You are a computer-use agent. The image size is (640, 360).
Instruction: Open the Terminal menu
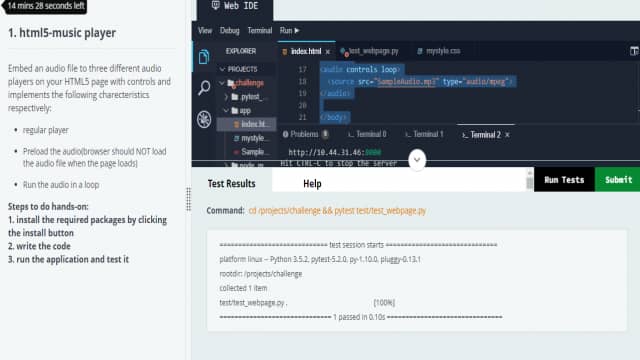[x=260, y=31]
